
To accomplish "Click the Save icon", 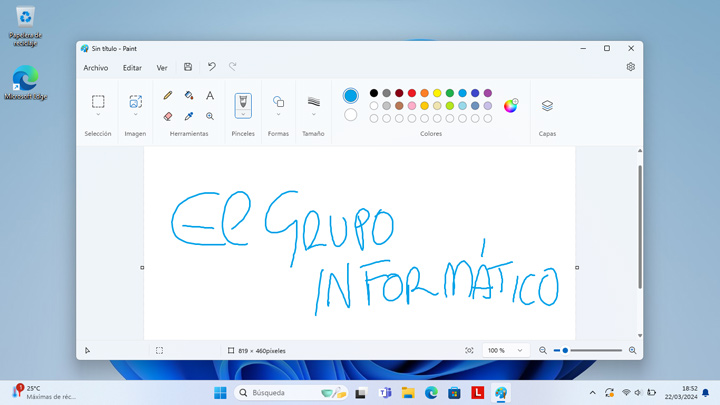I will pos(188,67).
